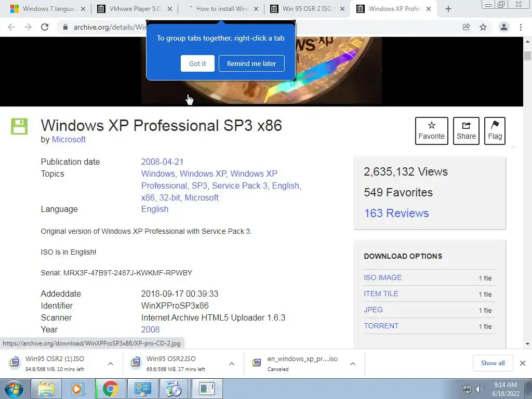
Task: Open the Windows Start orb
Action: pyautogui.click(x=14, y=389)
